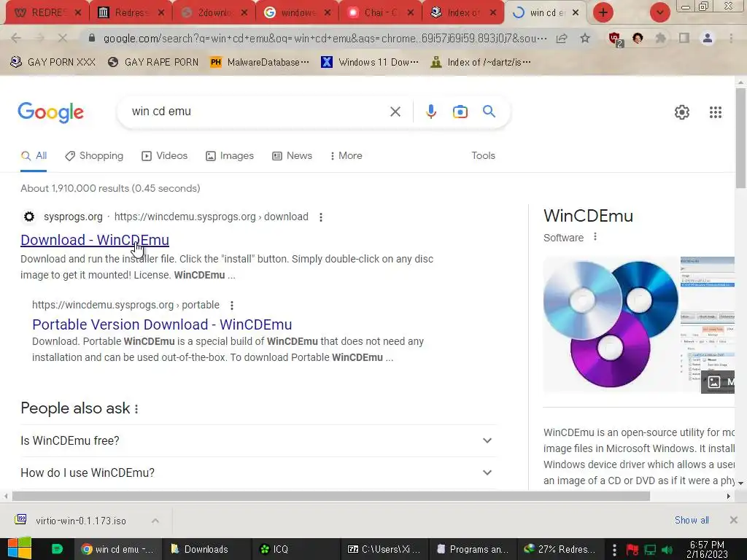The width and height of the screenshot is (747, 560).
Task: Open the Google apps grid
Action: click(715, 112)
